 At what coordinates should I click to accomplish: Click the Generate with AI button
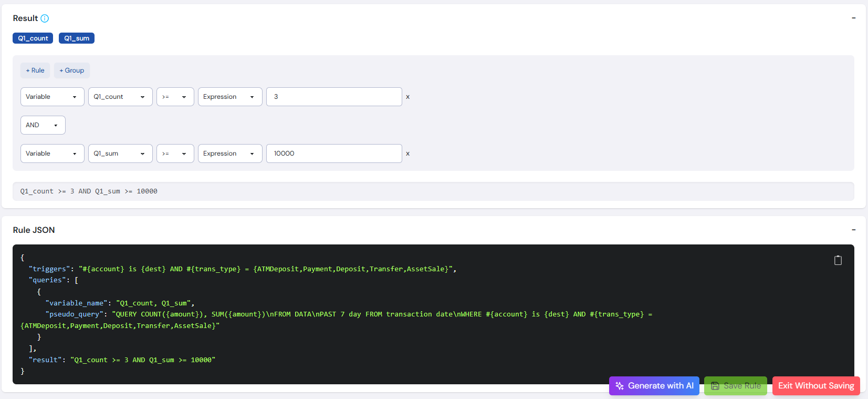(654, 386)
